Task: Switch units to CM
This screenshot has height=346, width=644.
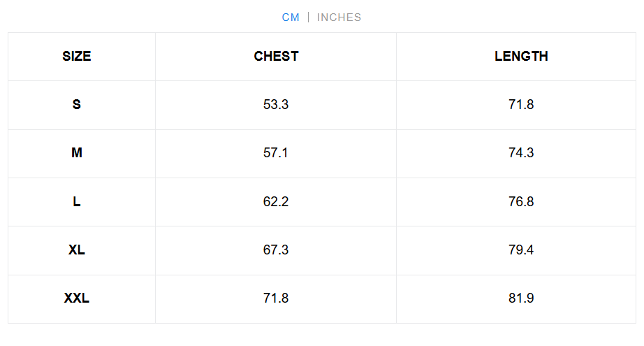Action: 291,17
